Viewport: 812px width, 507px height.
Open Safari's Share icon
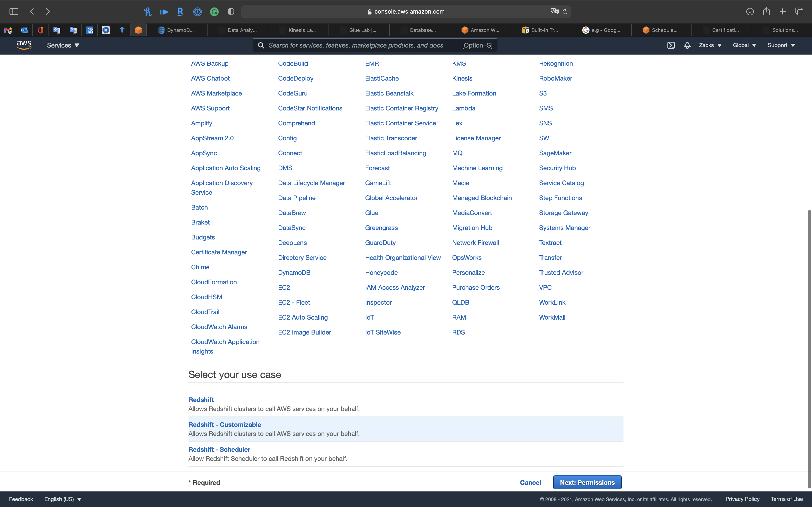(x=766, y=11)
